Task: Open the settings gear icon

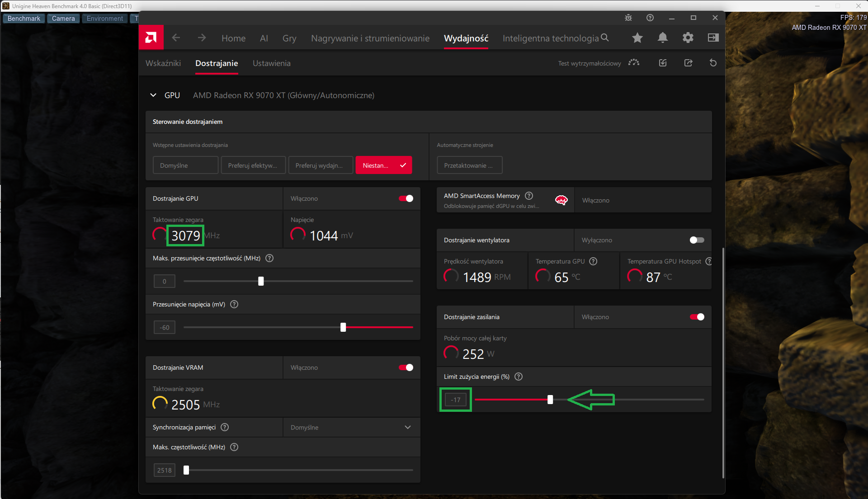Action: (x=688, y=38)
